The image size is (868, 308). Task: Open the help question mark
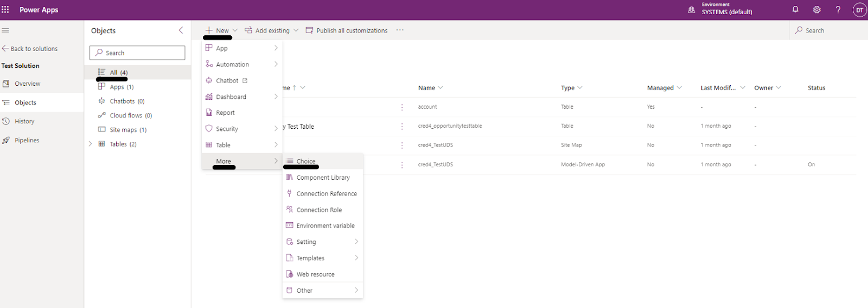tap(838, 10)
